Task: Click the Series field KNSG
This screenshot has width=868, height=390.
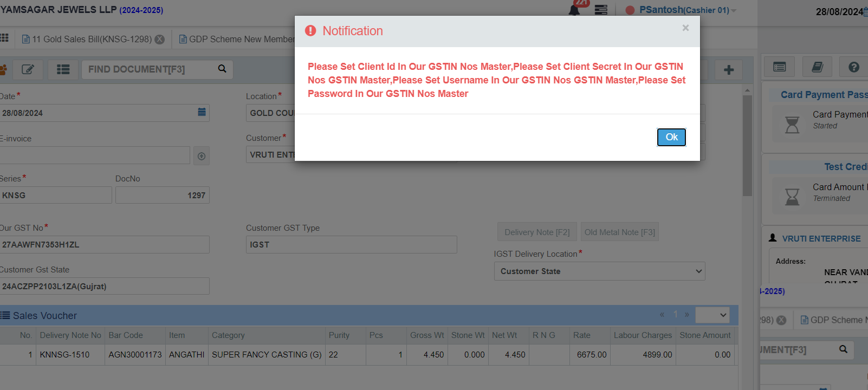Action: 55,195
